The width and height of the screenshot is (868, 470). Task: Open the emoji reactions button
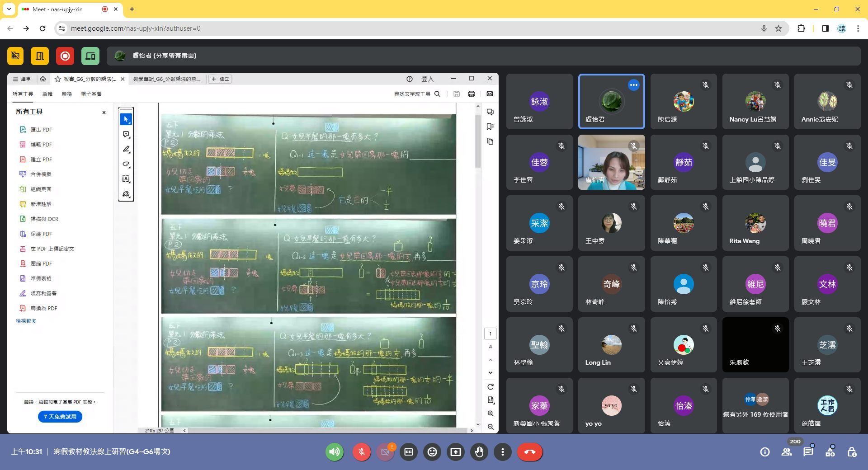point(432,452)
